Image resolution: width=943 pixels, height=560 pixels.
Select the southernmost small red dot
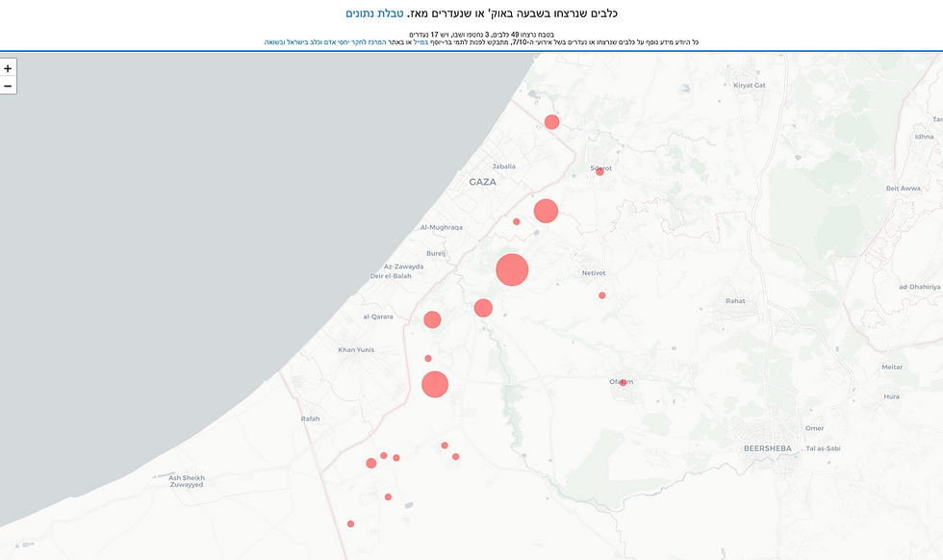coord(350,523)
